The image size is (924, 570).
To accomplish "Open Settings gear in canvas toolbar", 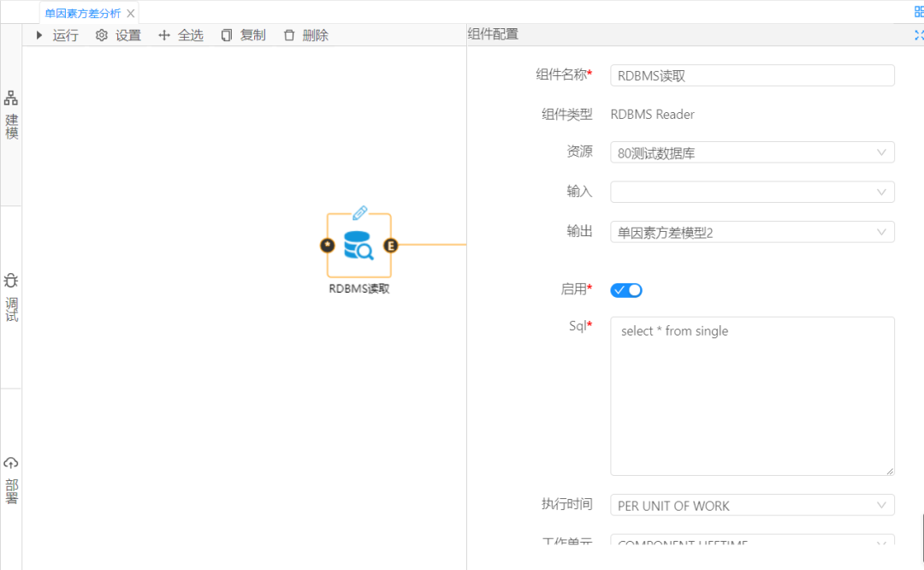I will tap(102, 35).
